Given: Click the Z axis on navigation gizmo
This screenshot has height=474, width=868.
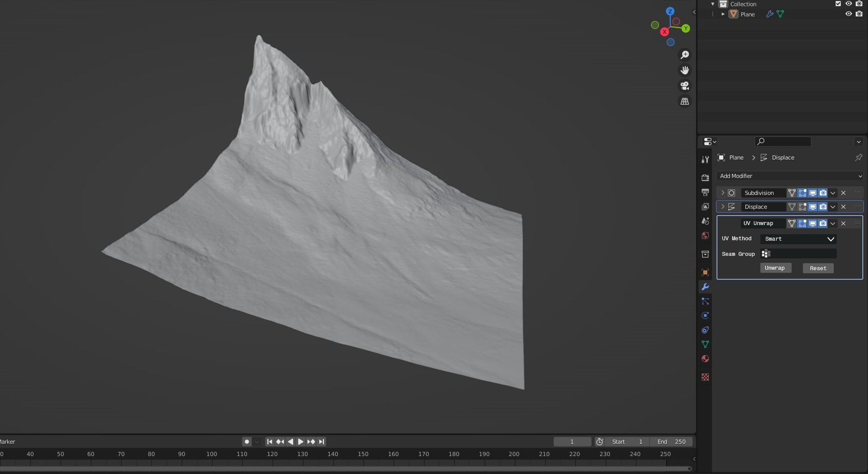Looking at the screenshot, I should (670, 11).
